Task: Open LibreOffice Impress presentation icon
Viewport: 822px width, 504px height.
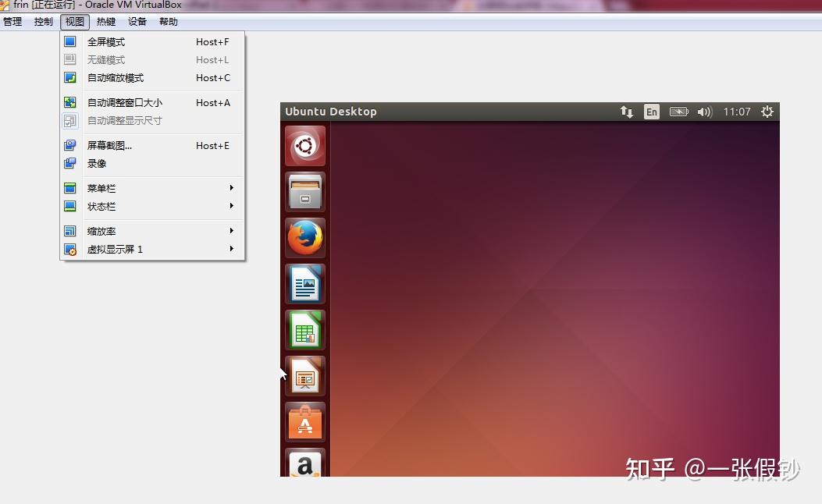Action: pos(304,376)
